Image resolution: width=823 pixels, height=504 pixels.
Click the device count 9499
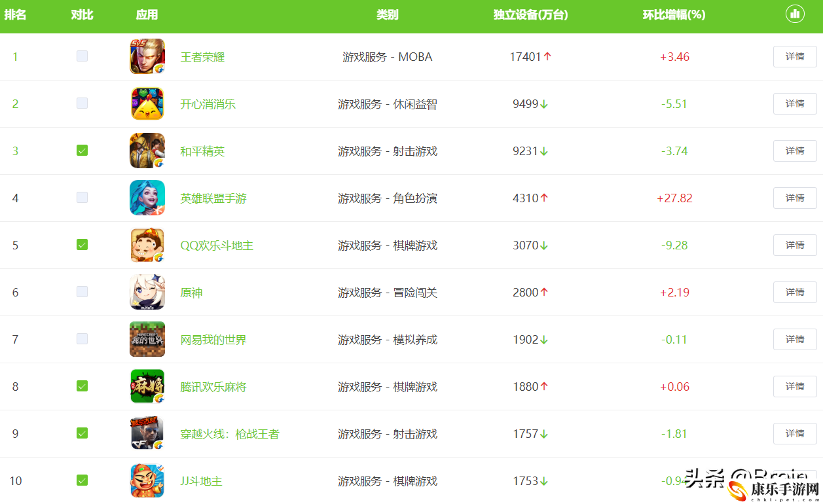(x=525, y=104)
